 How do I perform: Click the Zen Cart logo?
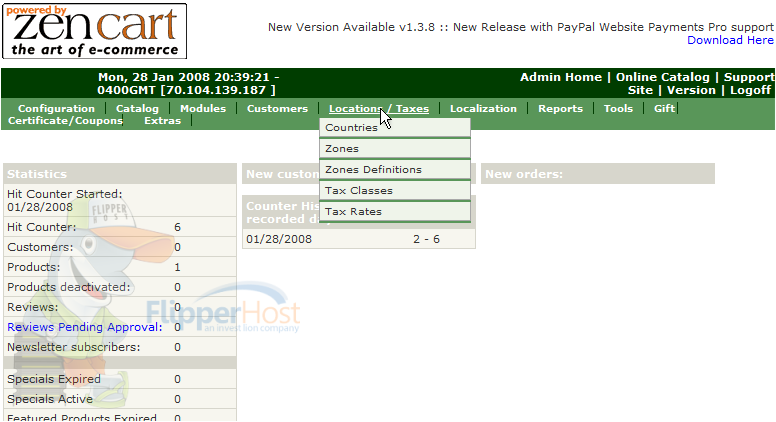[x=95, y=31]
